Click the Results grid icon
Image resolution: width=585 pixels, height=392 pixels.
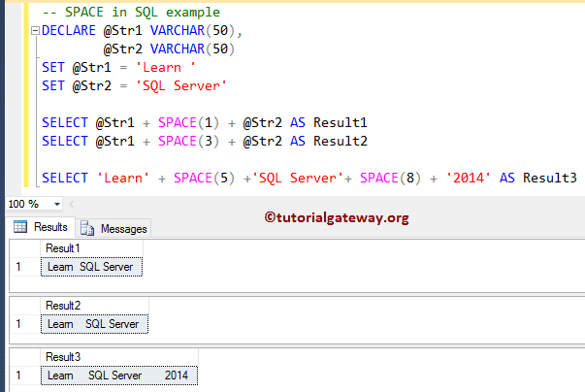pyautogui.click(x=20, y=226)
